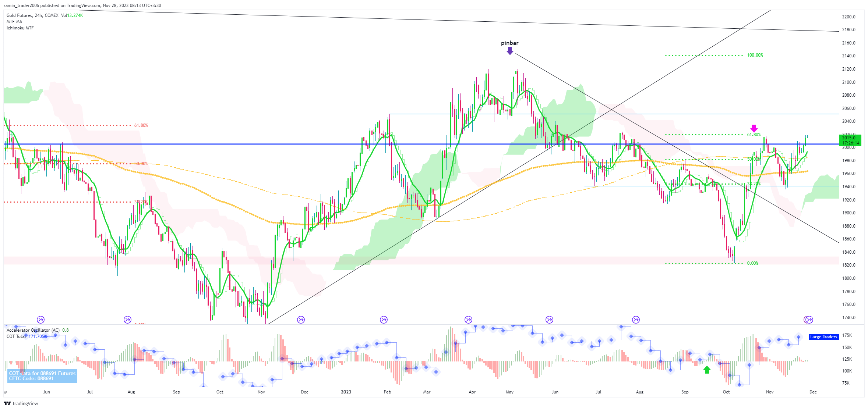The height and width of the screenshot is (410, 868).
Task: Click the rollover marker near Aug 2023
Action: coord(636,320)
